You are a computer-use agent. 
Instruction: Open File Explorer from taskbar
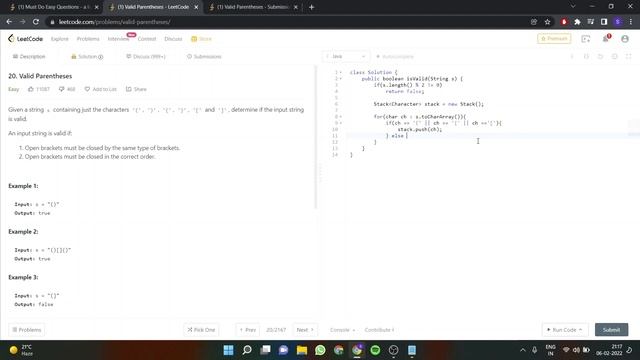[x=302, y=350]
